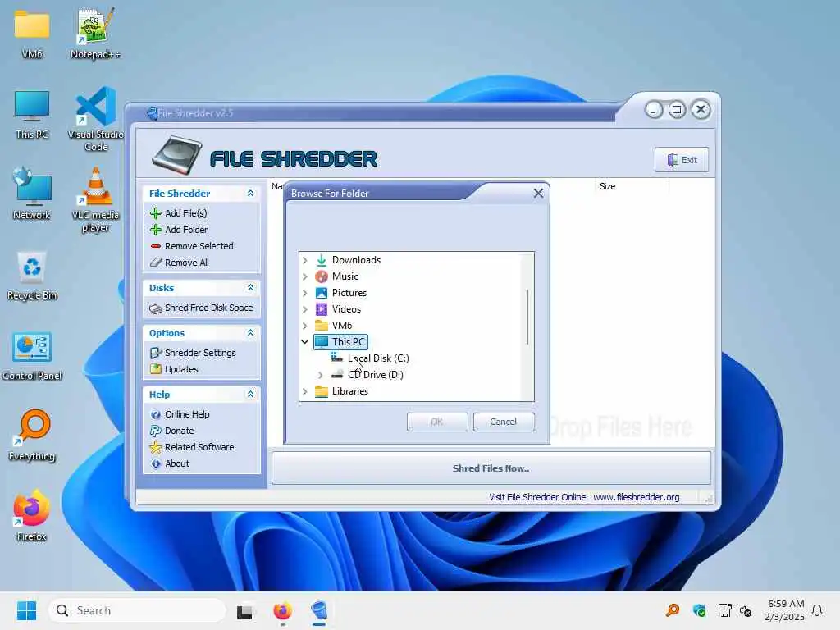Click the taskbar clock showing 6:59 AM
The width and height of the screenshot is (840, 630).
point(784,610)
